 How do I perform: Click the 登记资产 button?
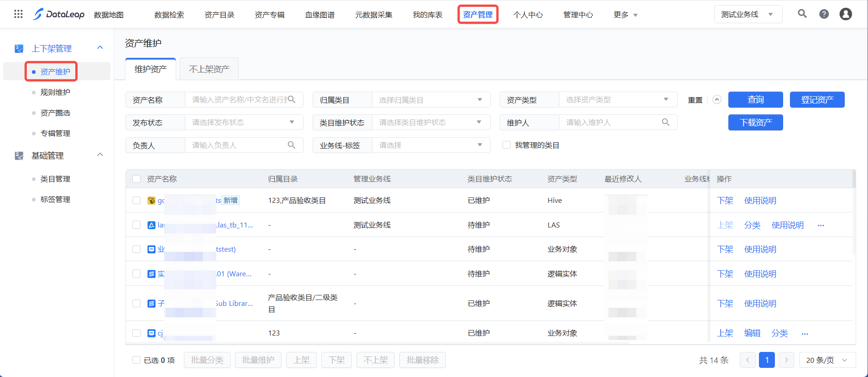point(817,100)
